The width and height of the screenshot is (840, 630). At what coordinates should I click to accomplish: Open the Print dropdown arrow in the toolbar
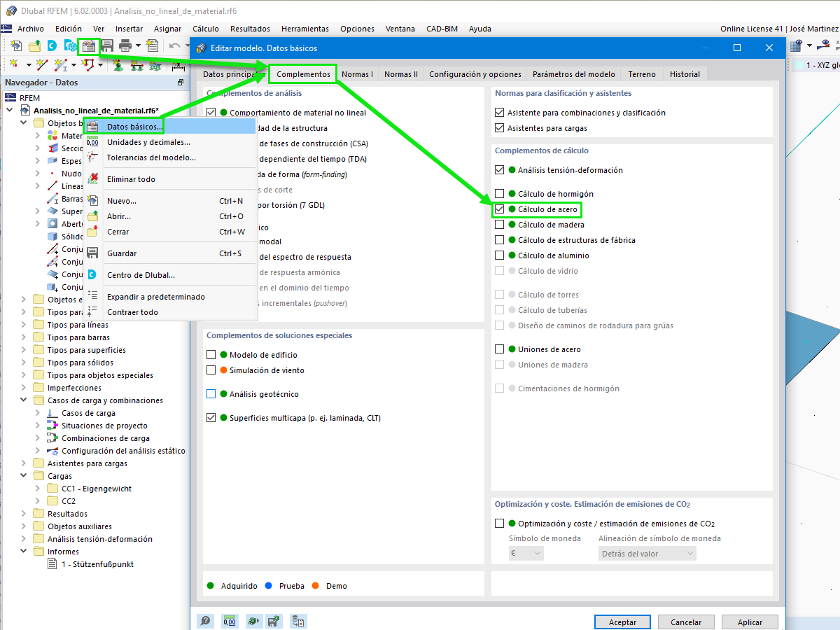(x=138, y=46)
